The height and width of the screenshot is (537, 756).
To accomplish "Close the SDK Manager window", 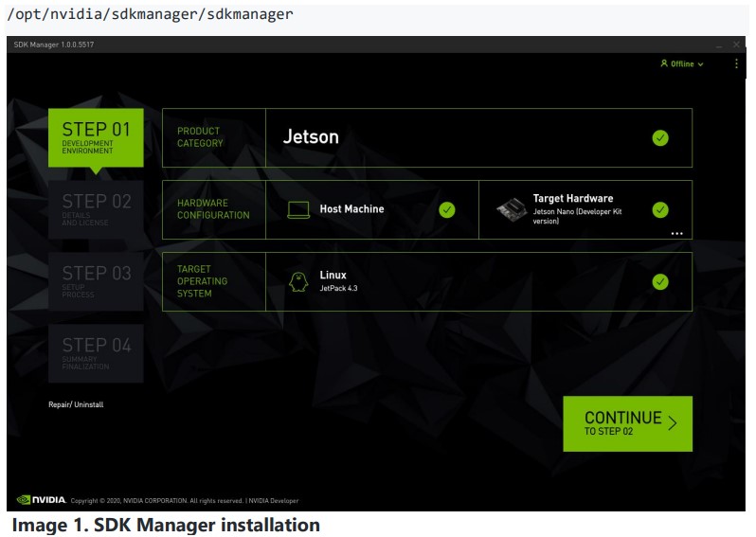I will (736, 45).
